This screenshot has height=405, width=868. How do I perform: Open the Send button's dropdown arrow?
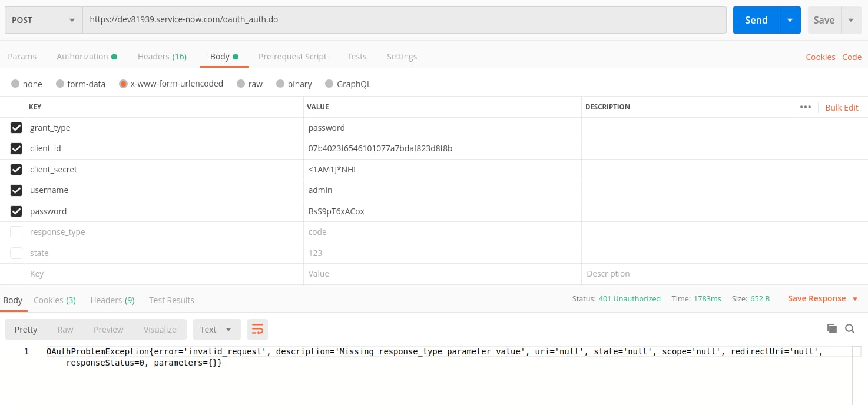(789, 19)
